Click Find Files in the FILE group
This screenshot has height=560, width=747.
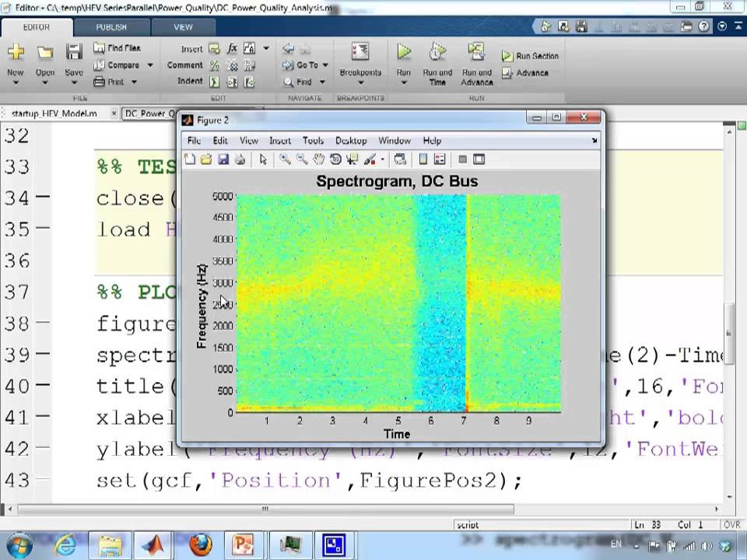tap(117, 47)
